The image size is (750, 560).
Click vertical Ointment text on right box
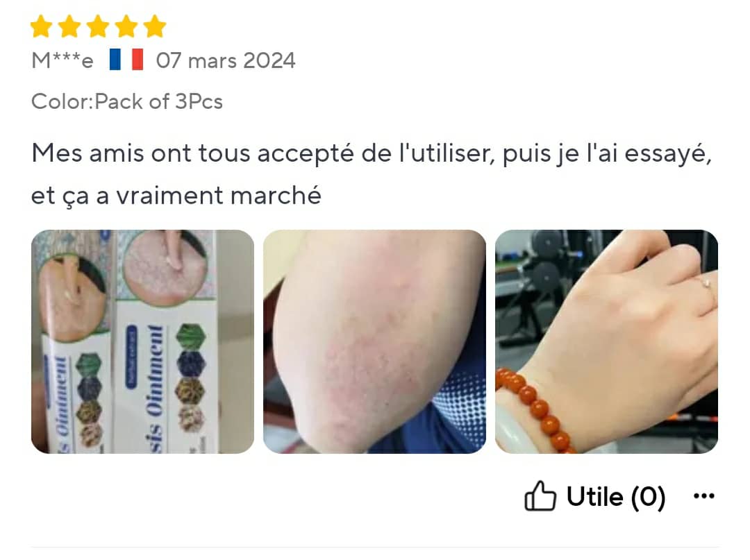click(x=154, y=371)
